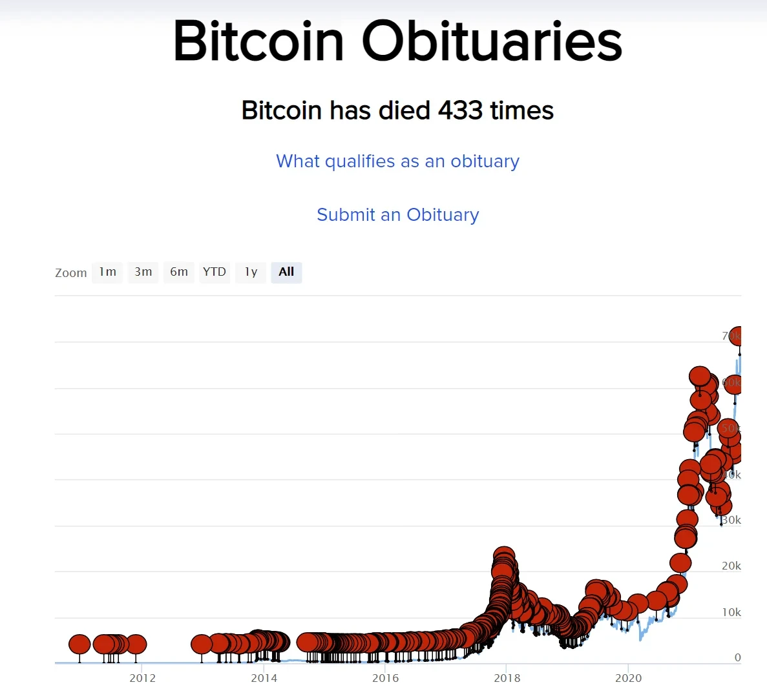
Task: Select the obituary marker near 20k in late 2020
Action: click(x=680, y=562)
